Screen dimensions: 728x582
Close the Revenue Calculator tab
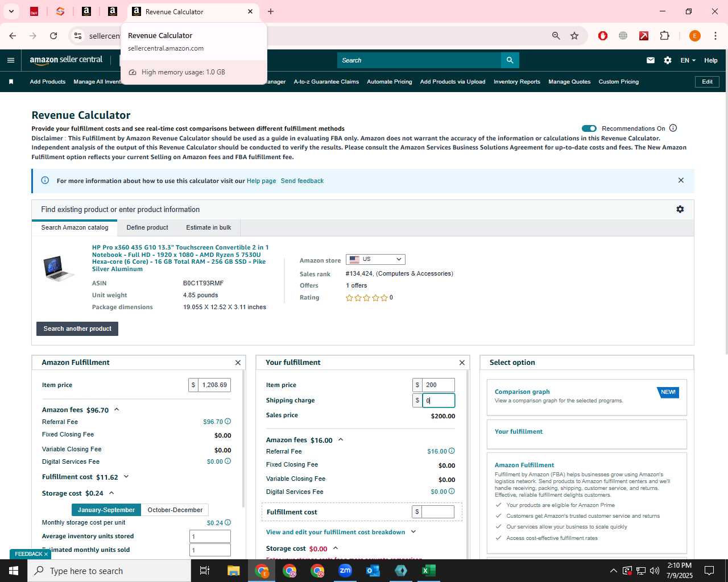click(x=250, y=11)
